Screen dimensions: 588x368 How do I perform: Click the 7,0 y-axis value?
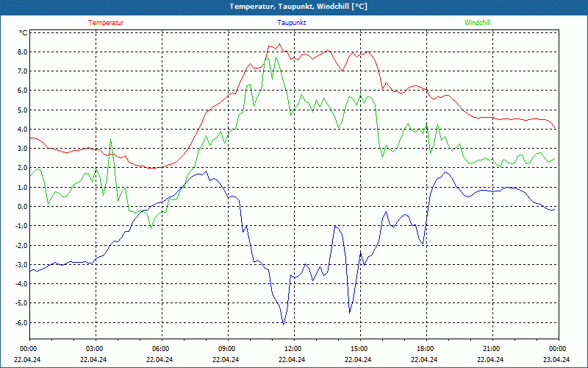(23, 71)
